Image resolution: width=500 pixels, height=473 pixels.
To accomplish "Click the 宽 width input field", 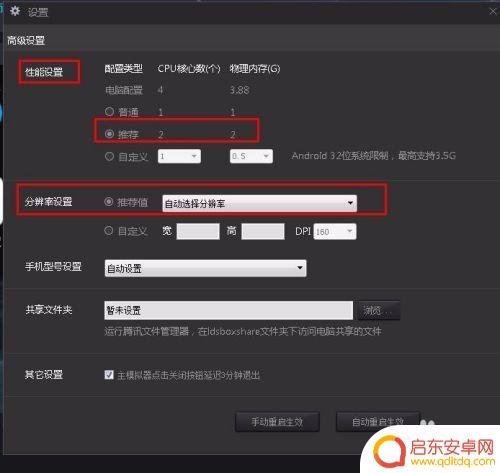I will click(x=198, y=231).
